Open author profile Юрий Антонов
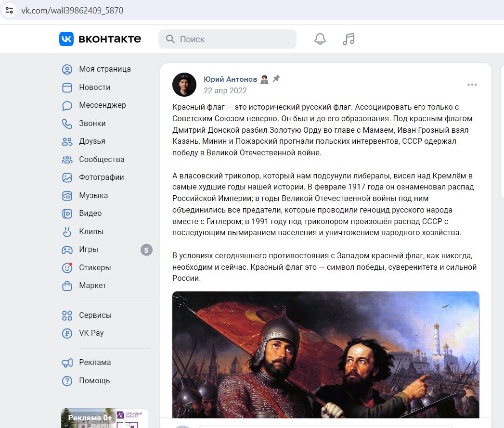504x428 pixels. click(231, 79)
